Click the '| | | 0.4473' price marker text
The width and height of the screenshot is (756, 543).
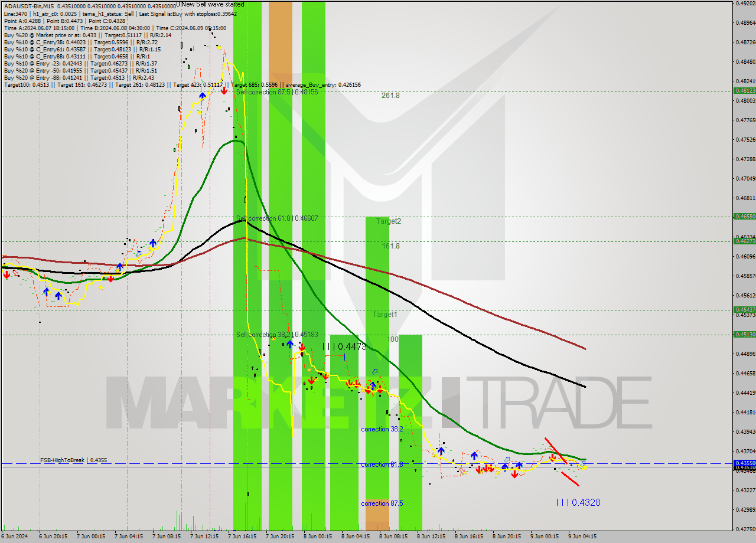point(345,347)
